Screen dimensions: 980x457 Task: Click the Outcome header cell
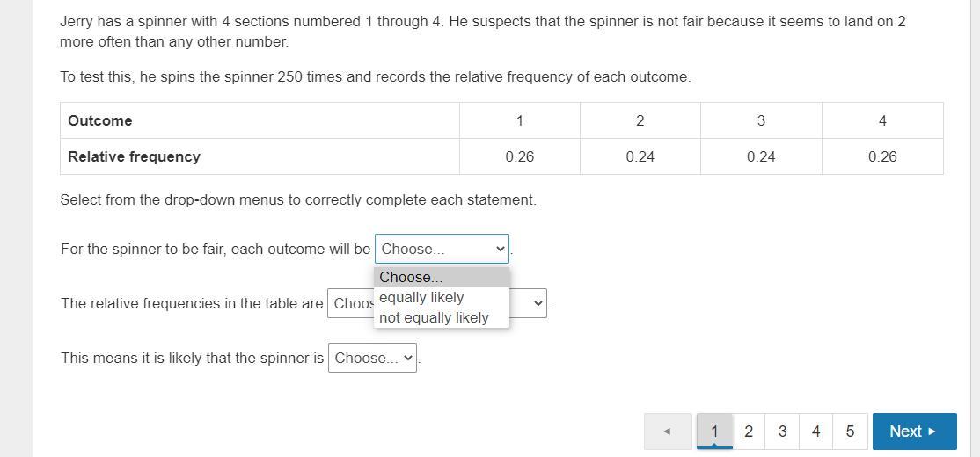(100, 120)
